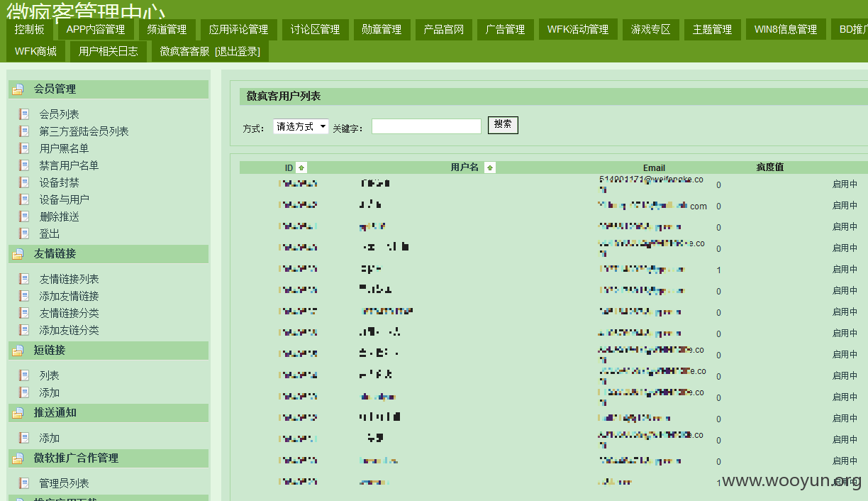Click the folder icon beside 微软推广合作管理
The width and height of the screenshot is (868, 501).
[x=18, y=458]
